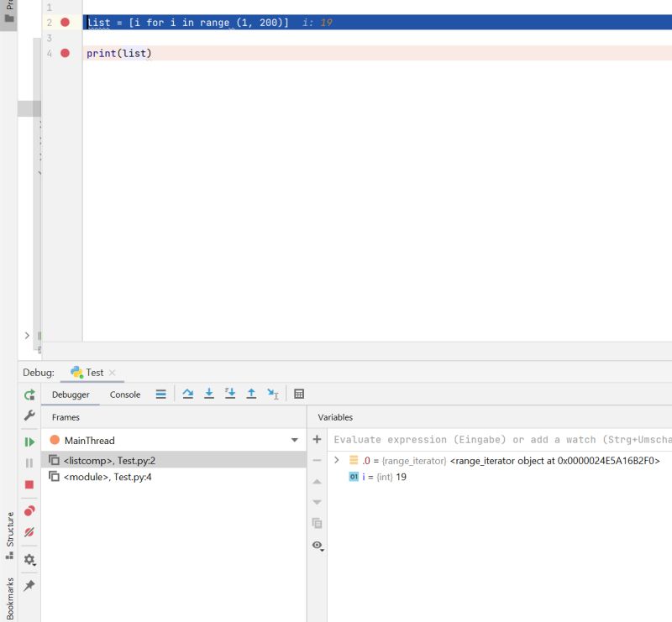672x622 pixels.
Task: Pin the Test debug tab
Action: [x=27, y=579]
